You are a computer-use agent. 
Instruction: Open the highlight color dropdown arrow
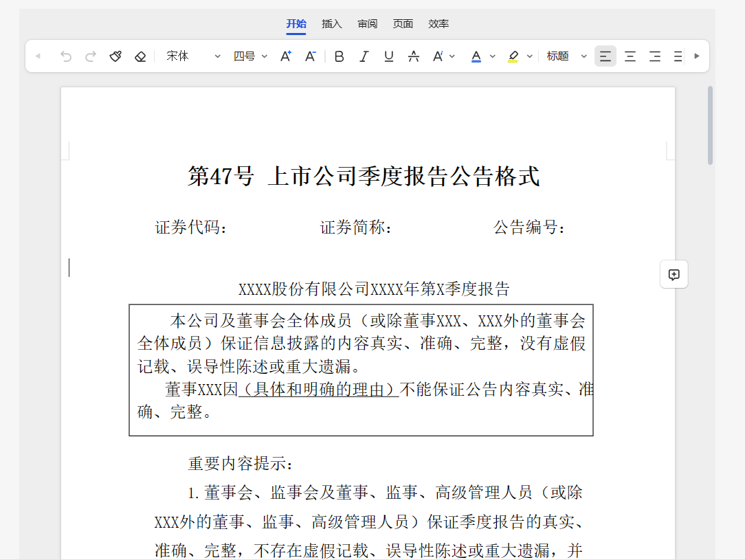click(529, 56)
